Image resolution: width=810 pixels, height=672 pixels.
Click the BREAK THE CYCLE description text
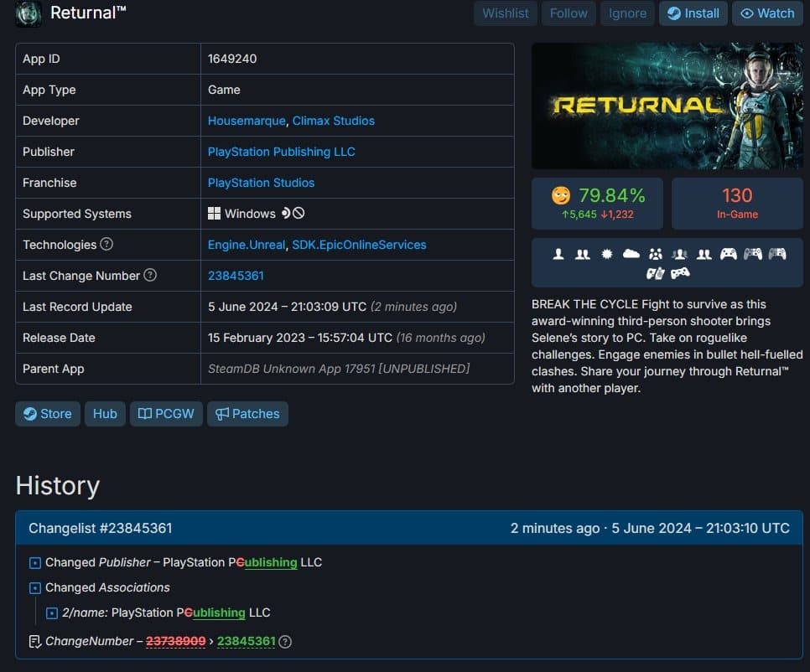pyautogui.click(x=667, y=346)
